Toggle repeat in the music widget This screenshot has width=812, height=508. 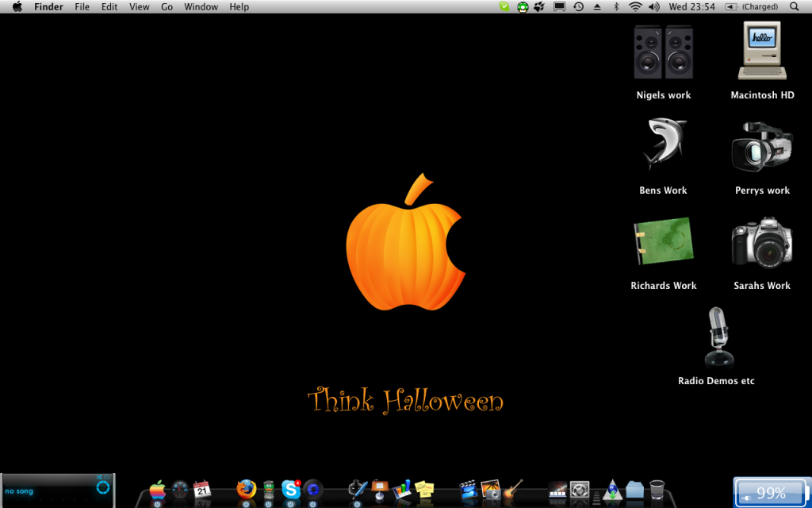(x=107, y=477)
